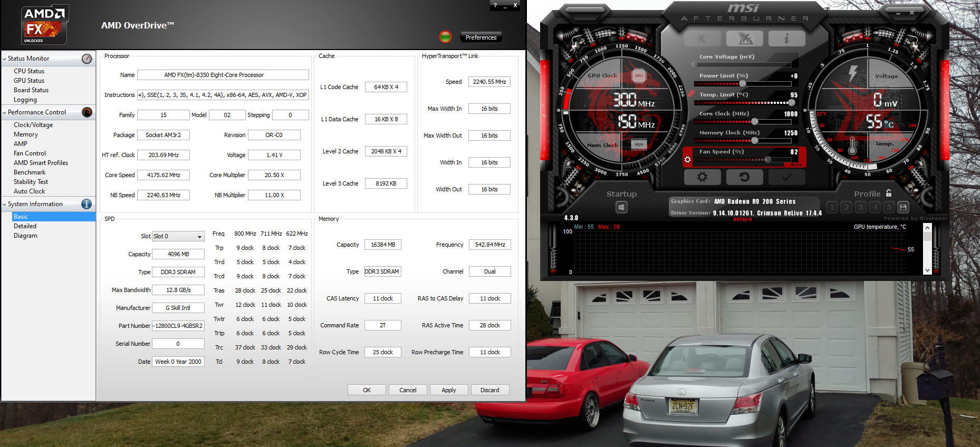The image size is (980, 447).
Task: Open AMD OverDrive help question mark
Action: 495,5
